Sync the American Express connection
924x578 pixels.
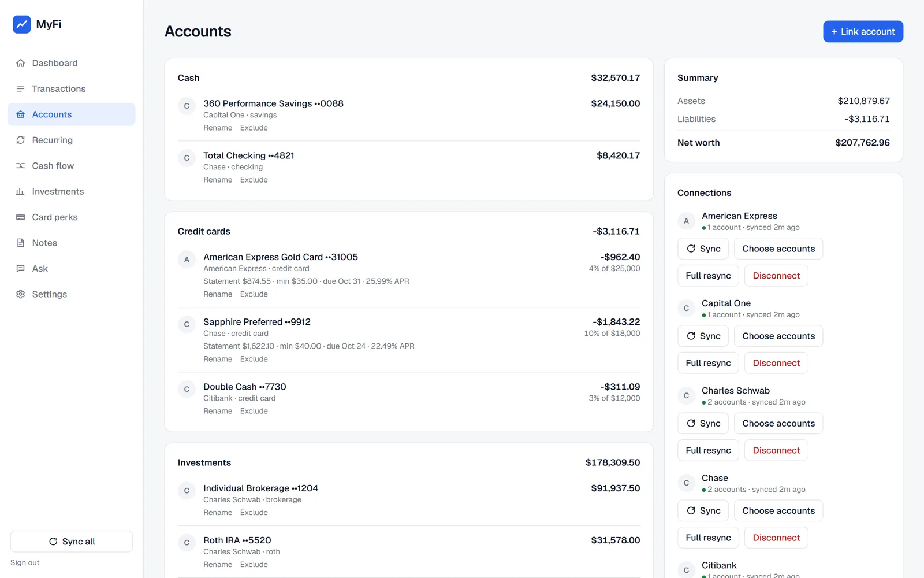point(703,249)
